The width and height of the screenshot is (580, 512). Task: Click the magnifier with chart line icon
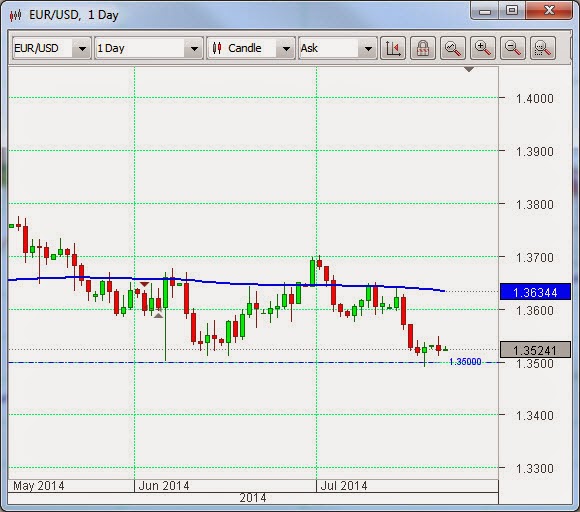453,48
